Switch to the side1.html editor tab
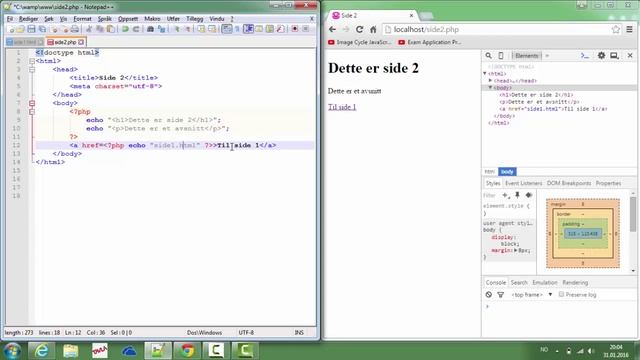The image size is (640, 360). [x=24, y=42]
